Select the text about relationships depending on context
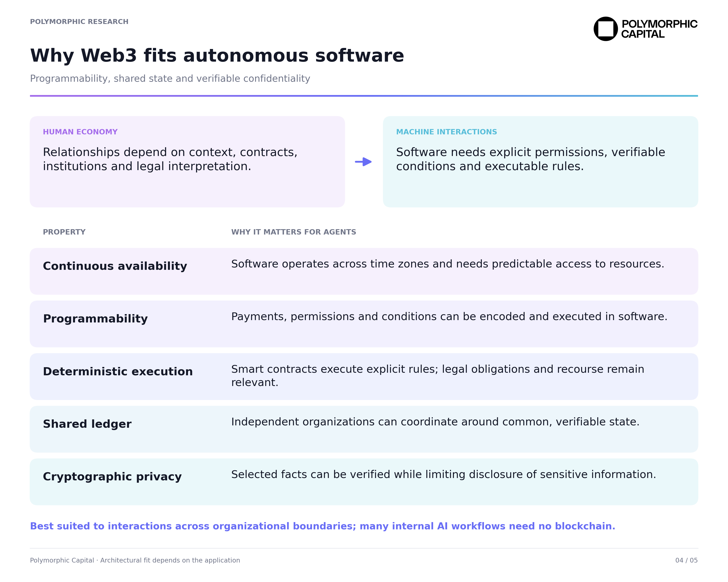The width and height of the screenshot is (728, 582). tap(170, 159)
